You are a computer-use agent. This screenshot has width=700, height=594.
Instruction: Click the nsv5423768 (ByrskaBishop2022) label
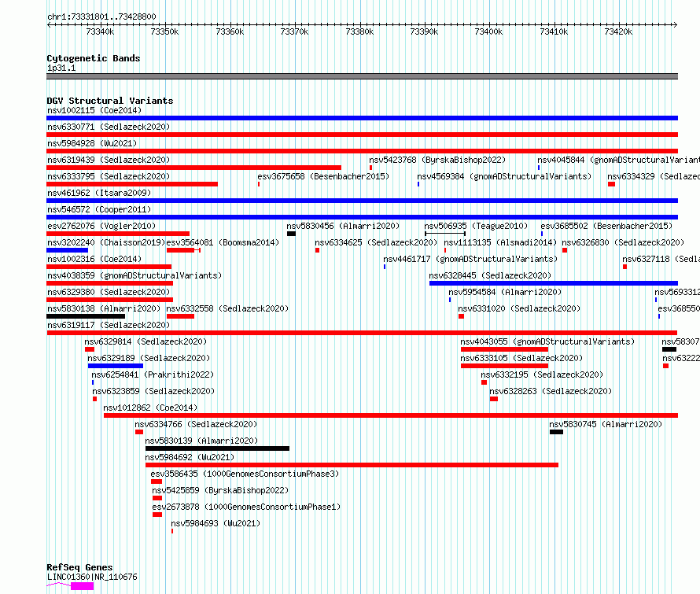(x=437, y=160)
